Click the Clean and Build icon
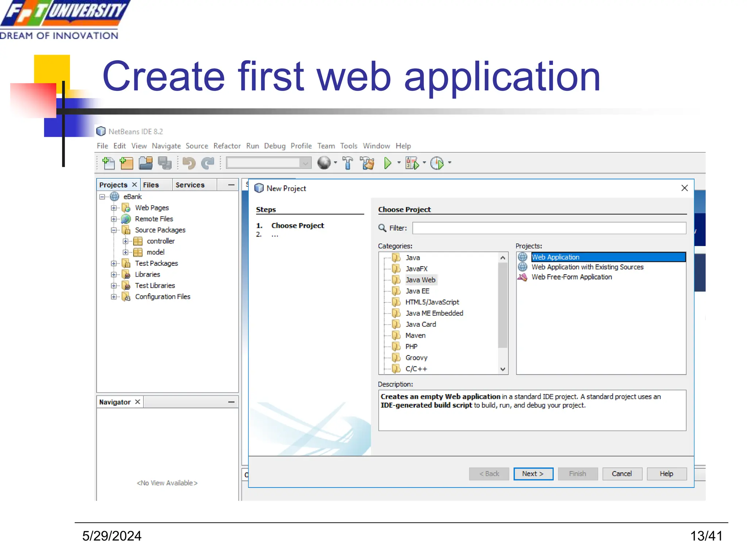 coord(367,163)
